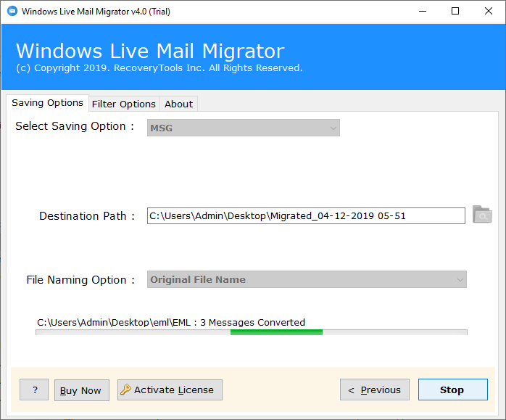Screen dimensions: 506x420
Task: Maximize the Migrator window
Action: pos(455,12)
